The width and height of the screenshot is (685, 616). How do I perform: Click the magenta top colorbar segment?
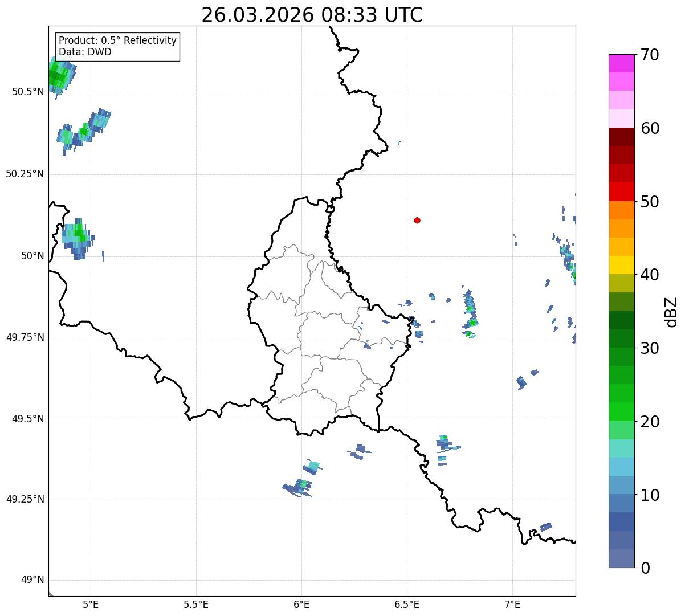pyautogui.click(x=622, y=63)
